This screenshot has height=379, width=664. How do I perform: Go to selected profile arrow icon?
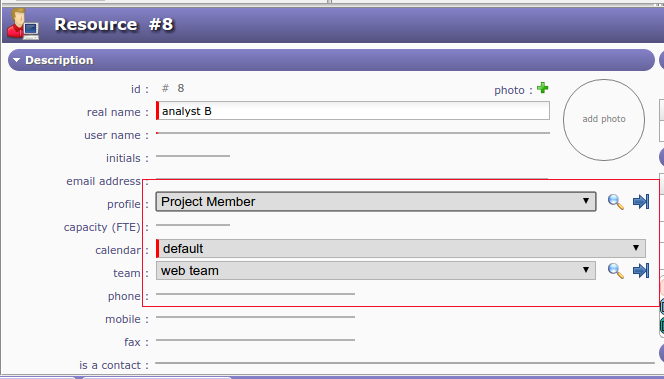pyautogui.click(x=641, y=202)
